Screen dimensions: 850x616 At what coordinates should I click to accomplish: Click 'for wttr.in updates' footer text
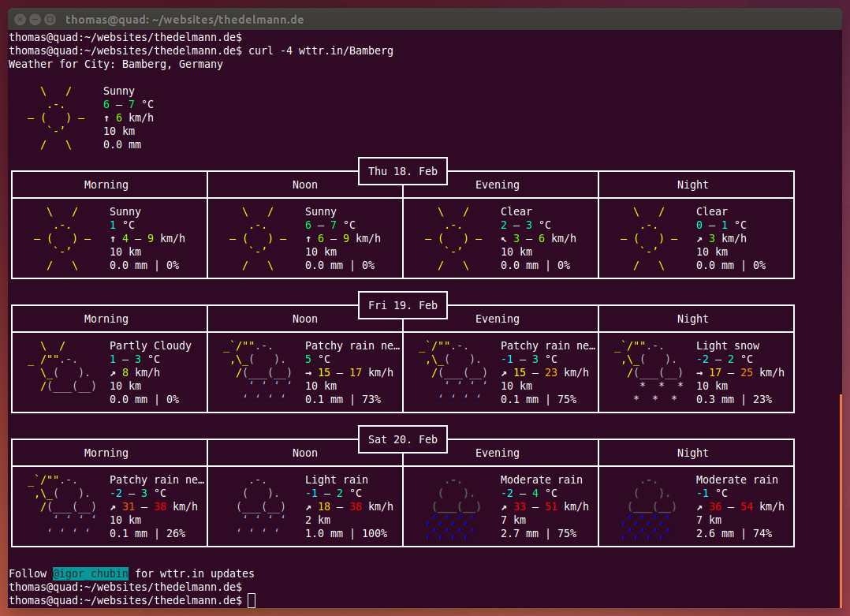(195, 573)
